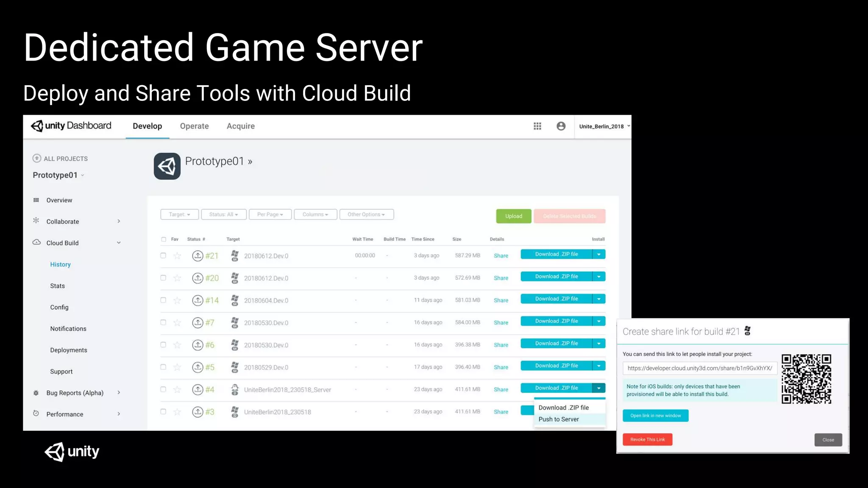This screenshot has height=488, width=868.
Task: Click the All Projects up-arrow icon
Action: [x=37, y=158]
